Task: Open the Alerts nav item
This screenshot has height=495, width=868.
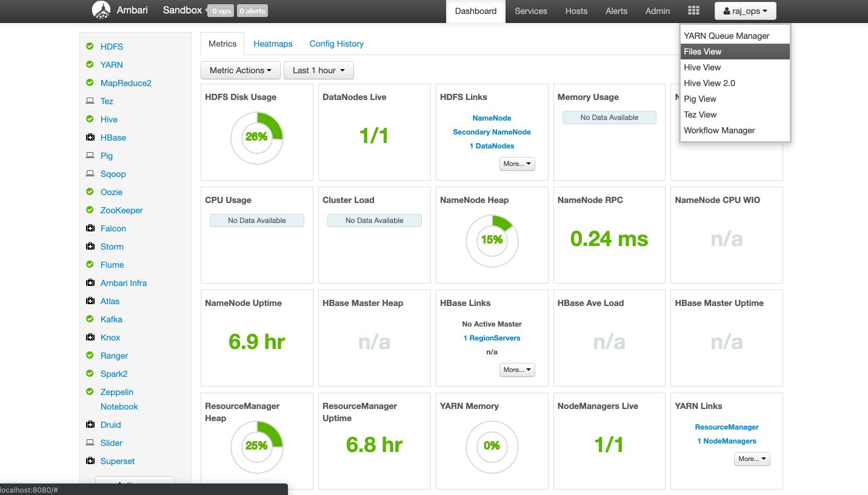Action: click(x=616, y=11)
